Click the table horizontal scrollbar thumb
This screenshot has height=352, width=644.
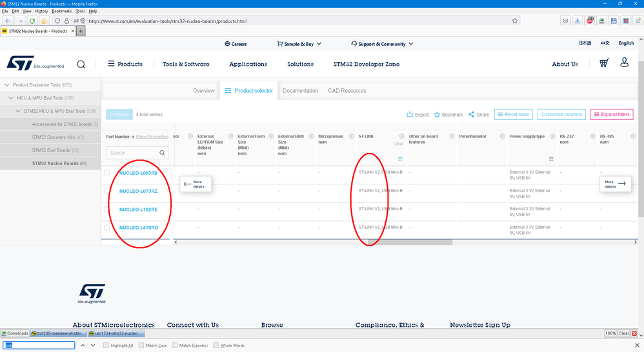(x=410, y=242)
